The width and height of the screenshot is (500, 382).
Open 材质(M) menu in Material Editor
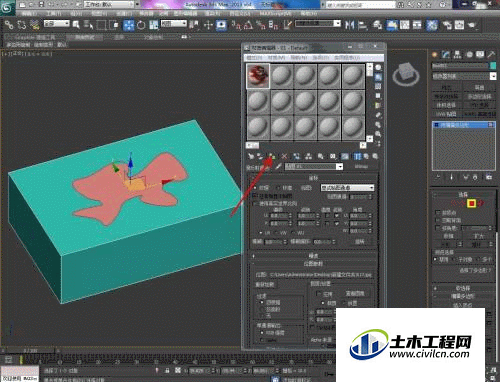click(x=276, y=58)
